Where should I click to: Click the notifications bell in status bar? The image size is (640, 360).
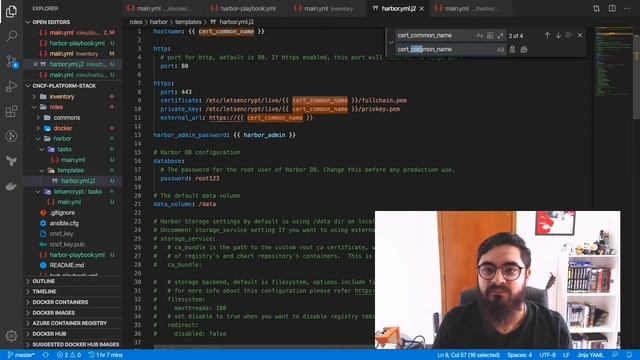(629, 355)
